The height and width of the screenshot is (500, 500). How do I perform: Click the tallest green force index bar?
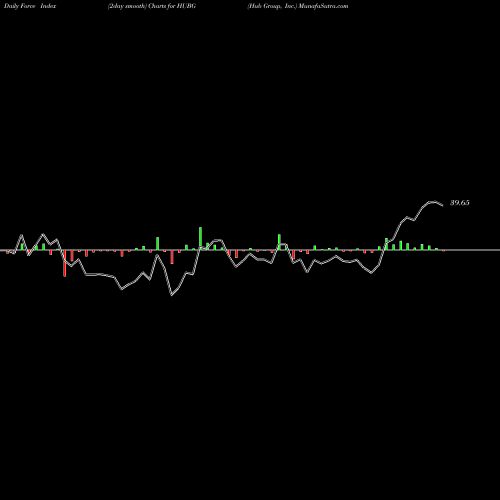pyautogui.click(x=200, y=238)
